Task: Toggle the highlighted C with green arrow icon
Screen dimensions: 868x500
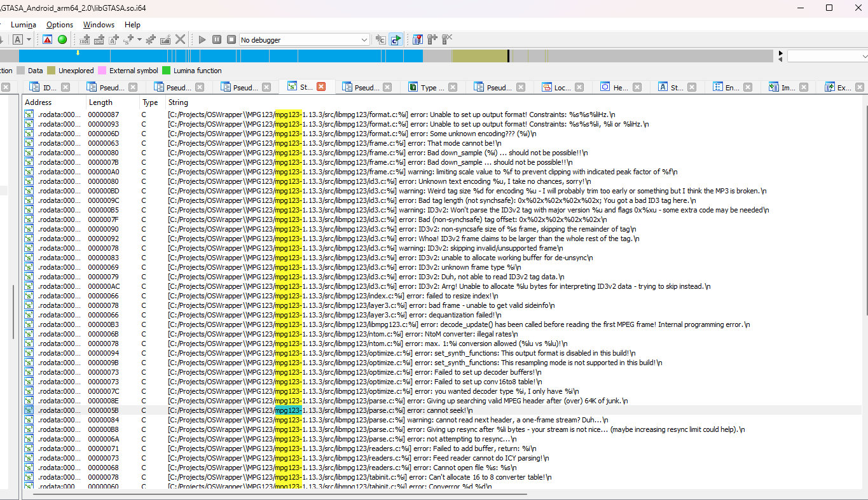Action: [x=396, y=39]
